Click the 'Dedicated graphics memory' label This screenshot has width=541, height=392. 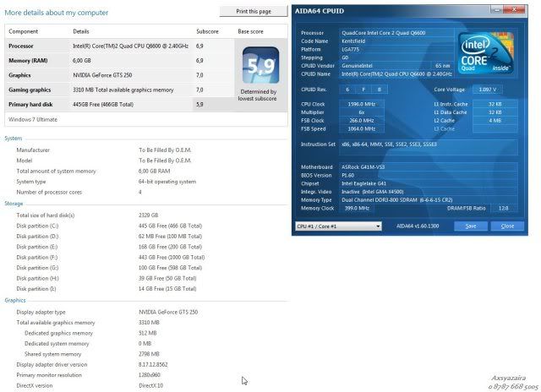58,333
